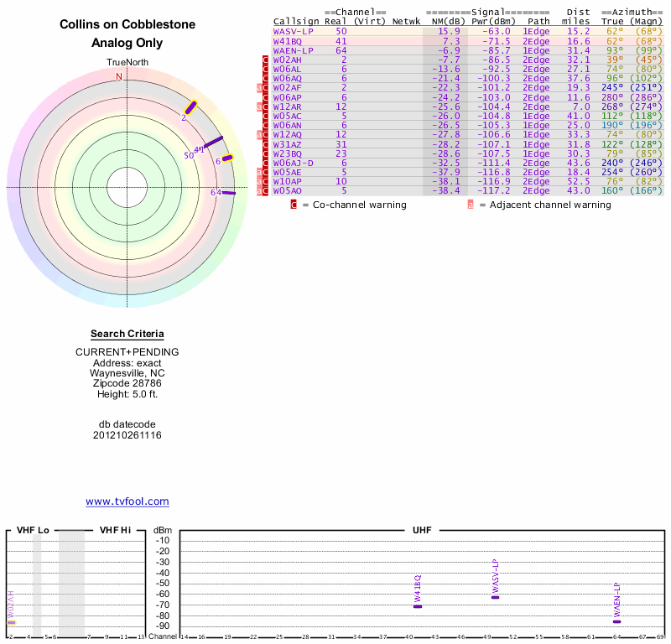The image size is (671, 644).
Task: Click the co-channel warning icon beside W02AH
Action: pyautogui.click(x=266, y=60)
